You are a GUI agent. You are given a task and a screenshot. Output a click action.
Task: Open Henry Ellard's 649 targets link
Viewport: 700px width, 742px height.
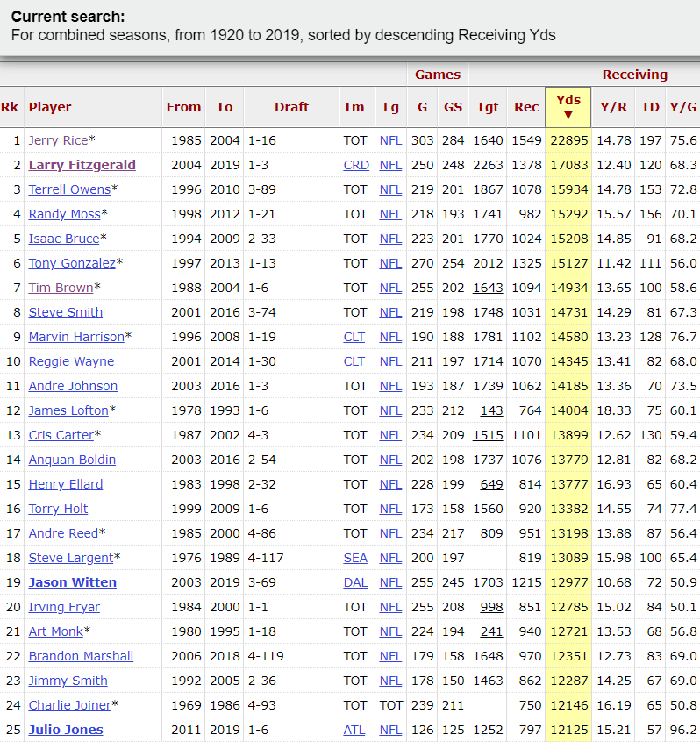tap(492, 485)
